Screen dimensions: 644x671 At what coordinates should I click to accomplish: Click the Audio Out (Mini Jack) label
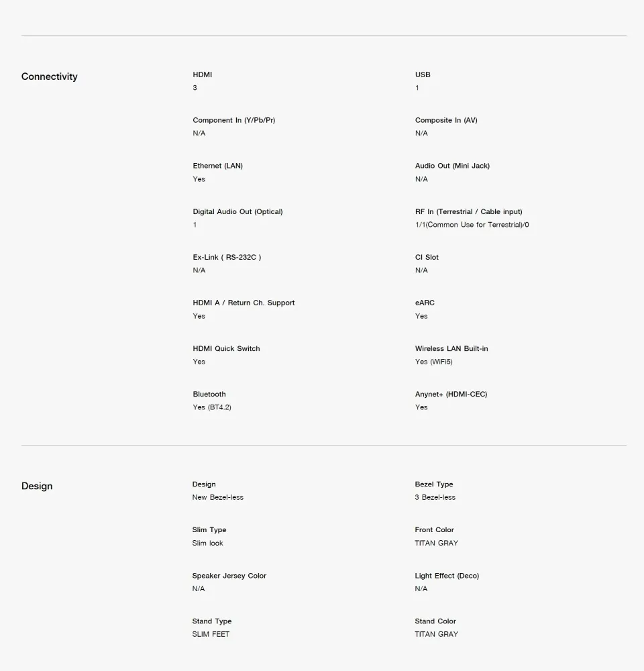point(452,166)
